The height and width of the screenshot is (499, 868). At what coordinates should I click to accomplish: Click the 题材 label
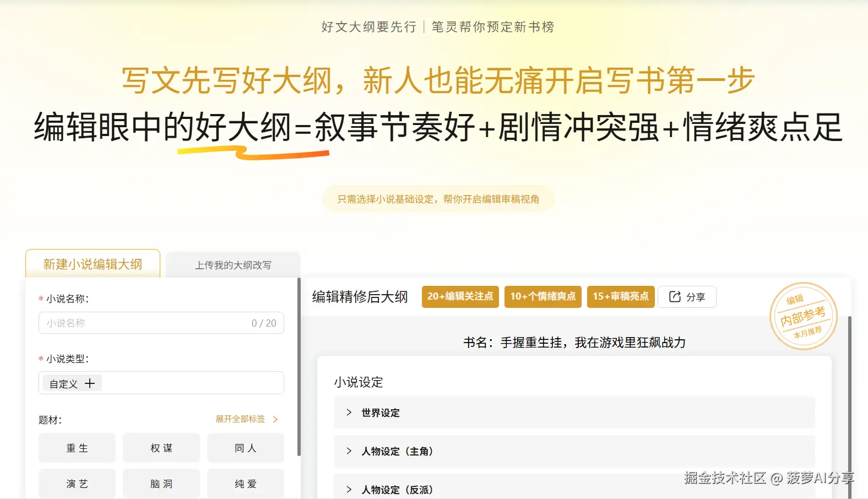(x=50, y=420)
